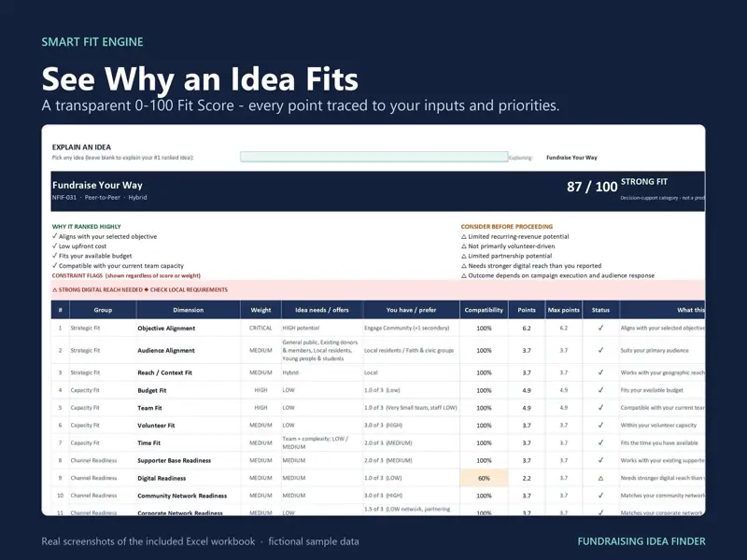
Task: Click the checkmark status for Volunteer Fit
Action: pyautogui.click(x=600, y=425)
